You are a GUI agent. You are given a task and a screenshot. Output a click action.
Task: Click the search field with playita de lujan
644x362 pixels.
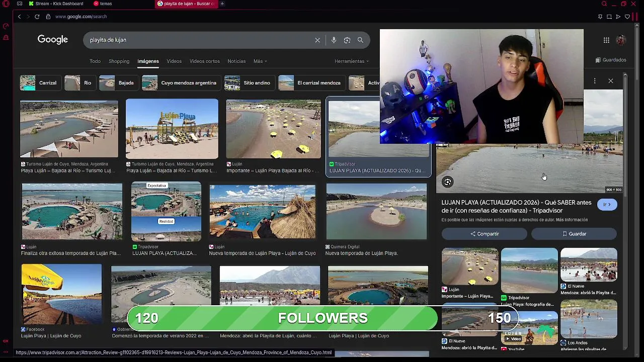[x=201, y=40]
